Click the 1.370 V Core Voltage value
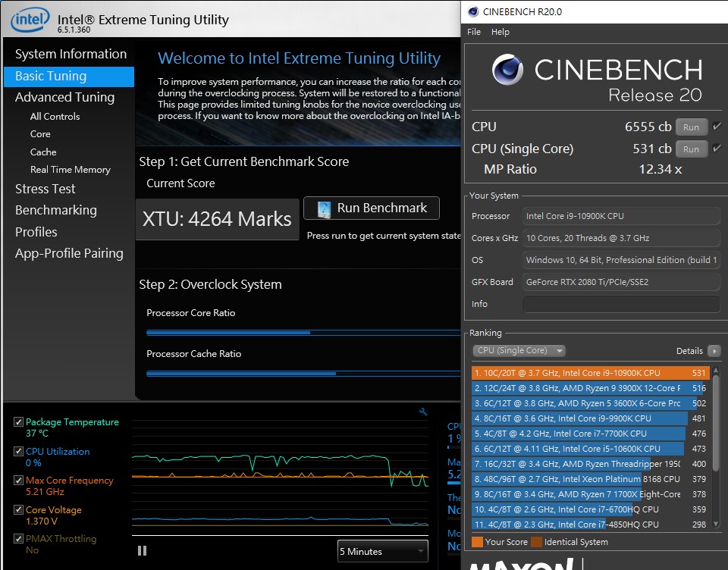This screenshot has height=570, width=728. click(42, 521)
